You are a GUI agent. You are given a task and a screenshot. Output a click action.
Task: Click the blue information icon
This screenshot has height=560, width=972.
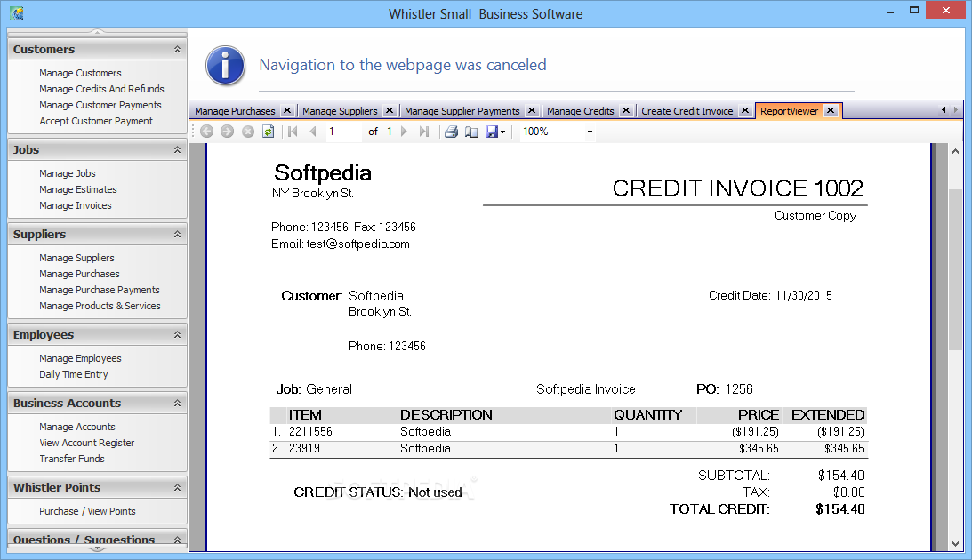pyautogui.click(x=226, y=65)
